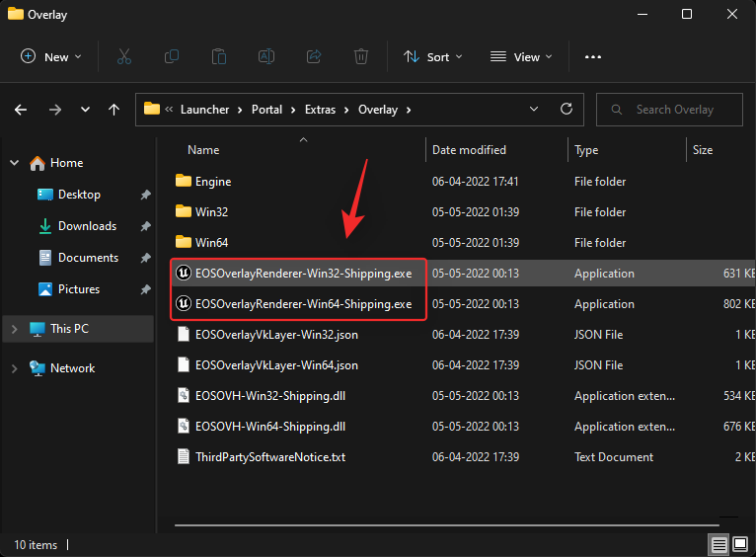Select EOSOverlayRenderer-Win64-Shipping.exe file
This screenshot has width=756, height=557.
(x=303, y=304)
